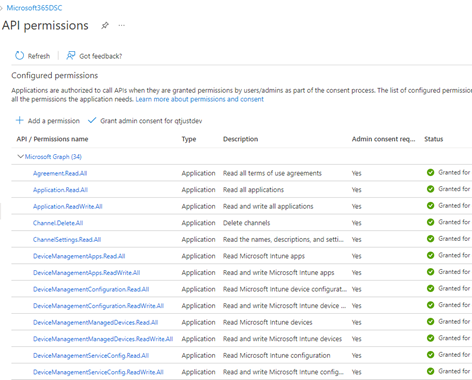The image size is (472, 380).
Task: Click 'Application' type in Application.Read.All row
Action: coord(199,190)
